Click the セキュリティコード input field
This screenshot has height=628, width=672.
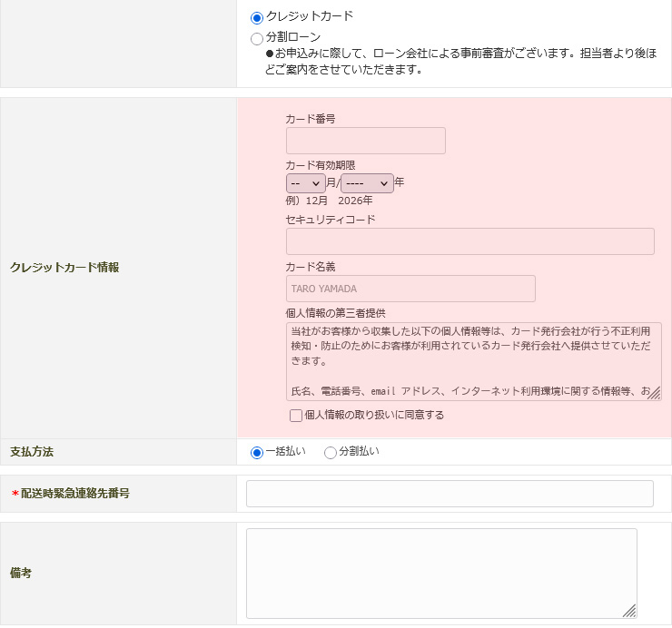pos(470,241)
